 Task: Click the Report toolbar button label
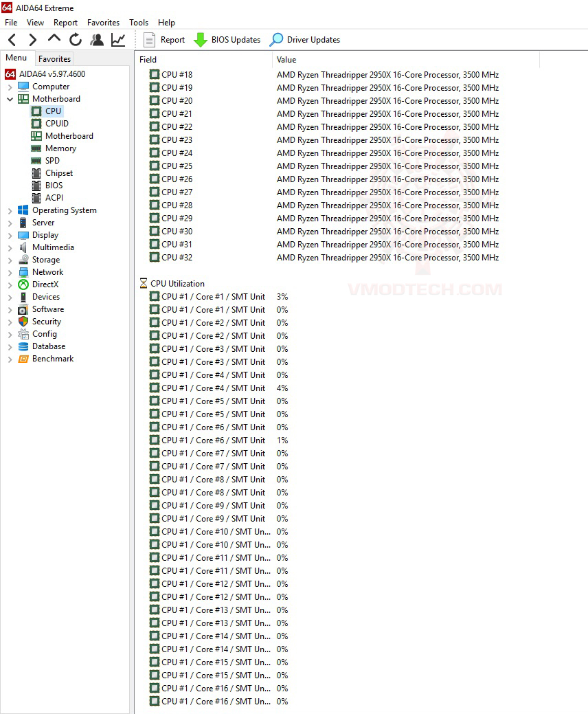[x=172, y=40]
